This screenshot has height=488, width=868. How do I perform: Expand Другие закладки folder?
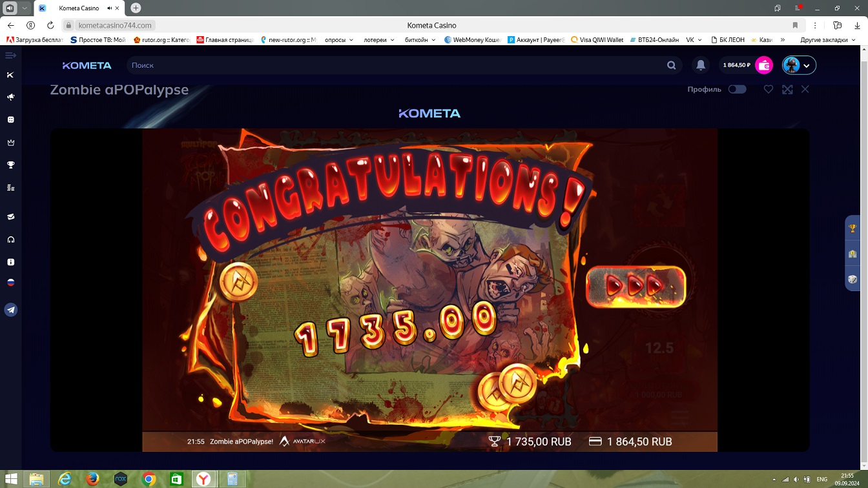[x=828, y=40]
